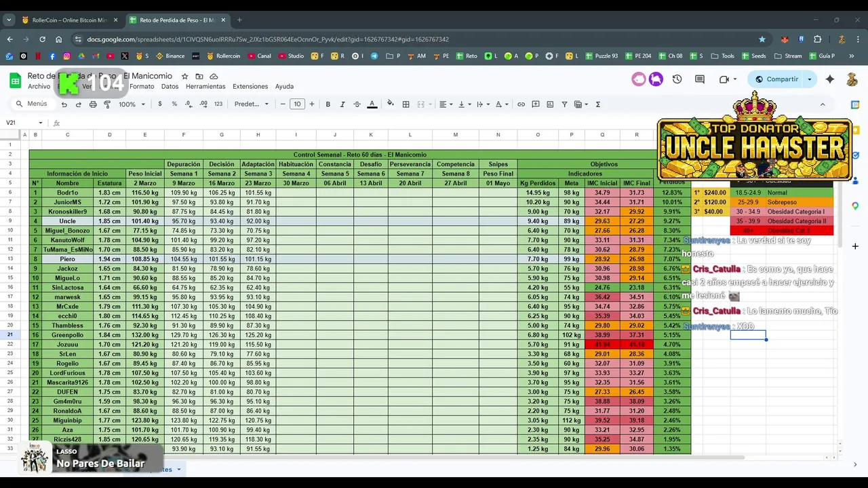
Task: Toggle bold formatting
Action: (328, 104)
